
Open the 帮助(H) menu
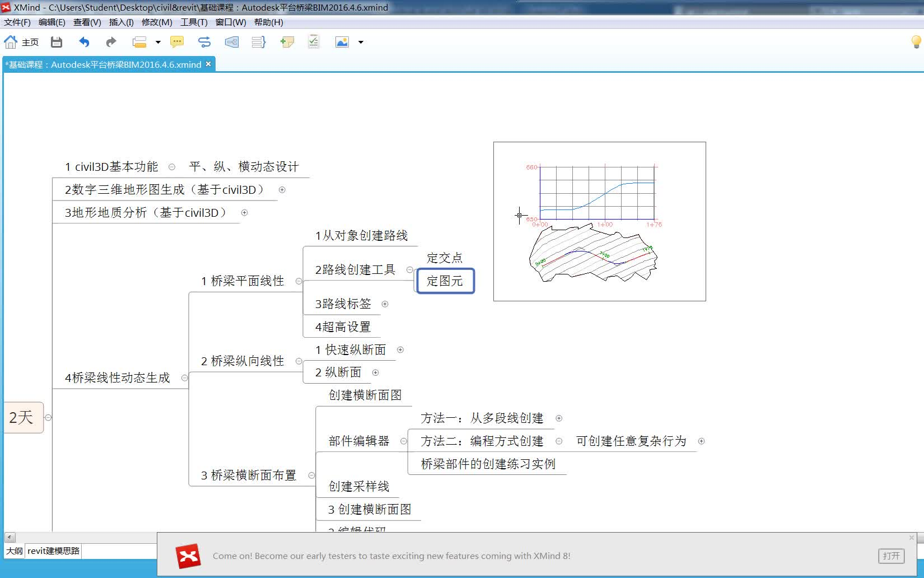click(268, 22)
